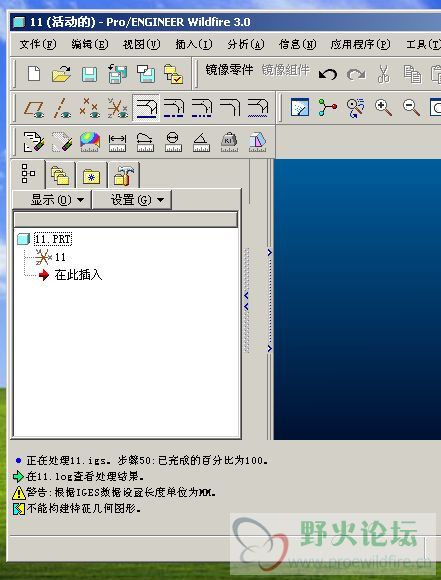Click the section analysis cube icon
This screenshot has height=580, width=441.
coord(257,142)
